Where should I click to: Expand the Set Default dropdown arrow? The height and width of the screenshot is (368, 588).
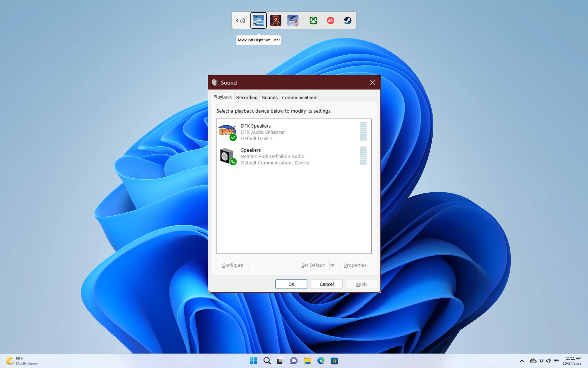click(x=333, y=265)
